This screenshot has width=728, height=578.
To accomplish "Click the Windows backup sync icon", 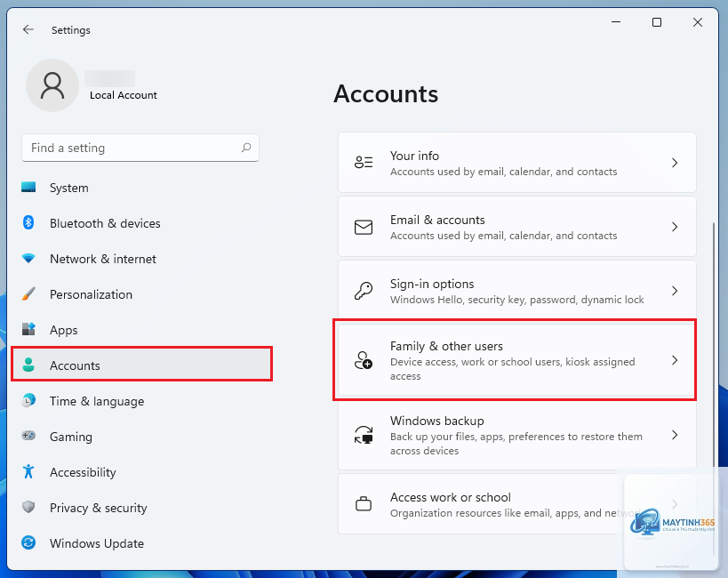I will click(x=364, y=435).
